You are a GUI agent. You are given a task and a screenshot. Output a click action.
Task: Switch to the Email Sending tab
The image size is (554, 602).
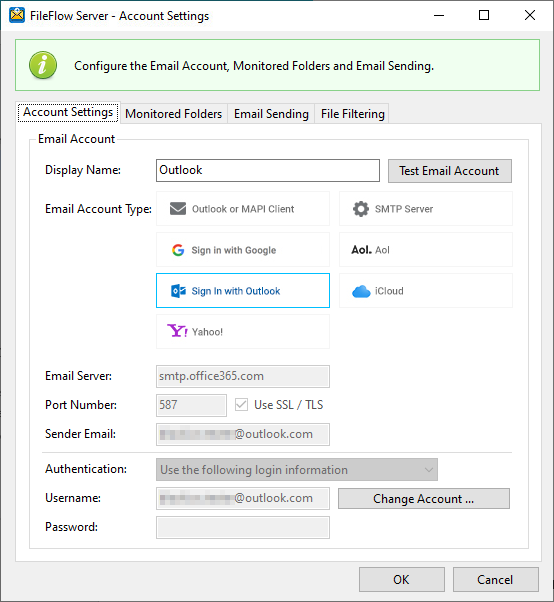click(x=271, y=114)
